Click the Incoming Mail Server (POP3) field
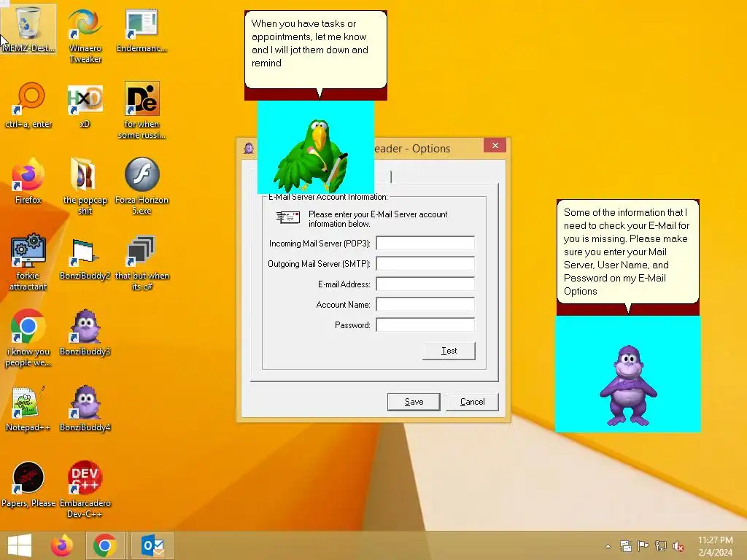The image size is (747, 560). pos(425,243)
